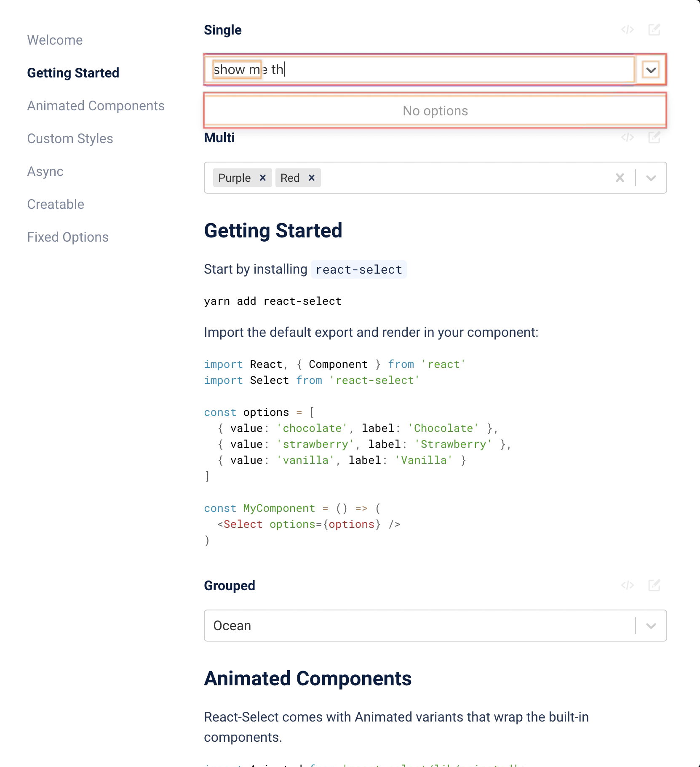Click the No options message
Viewport: 700px width, 767px height.
(435, 111)
